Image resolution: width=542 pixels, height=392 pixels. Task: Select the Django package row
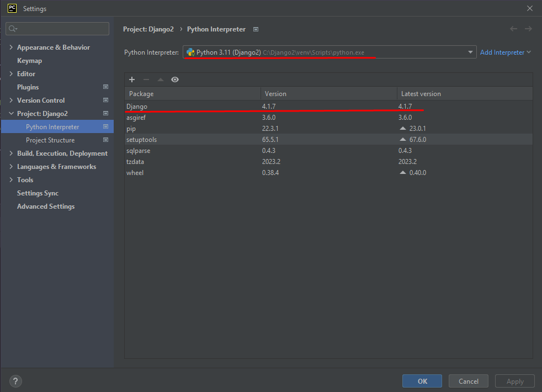click(x=328, y=107)
